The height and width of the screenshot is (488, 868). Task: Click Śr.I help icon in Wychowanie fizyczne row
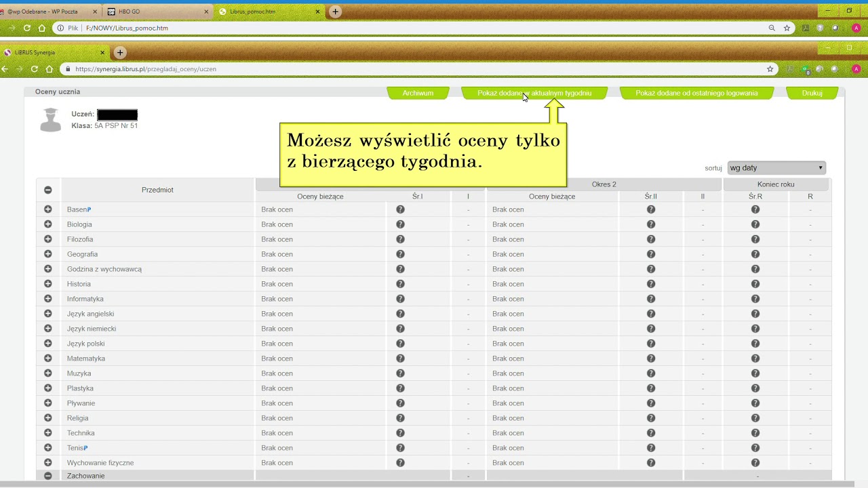point(400,463)
